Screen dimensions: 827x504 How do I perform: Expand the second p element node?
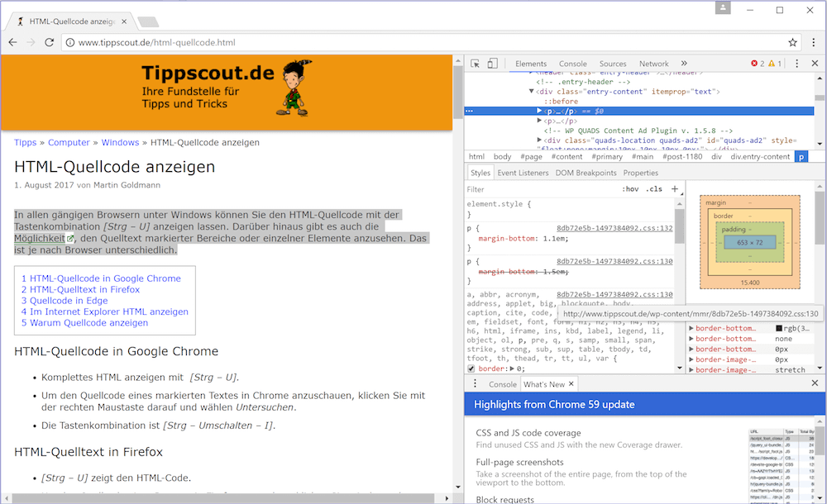(539, 121)
